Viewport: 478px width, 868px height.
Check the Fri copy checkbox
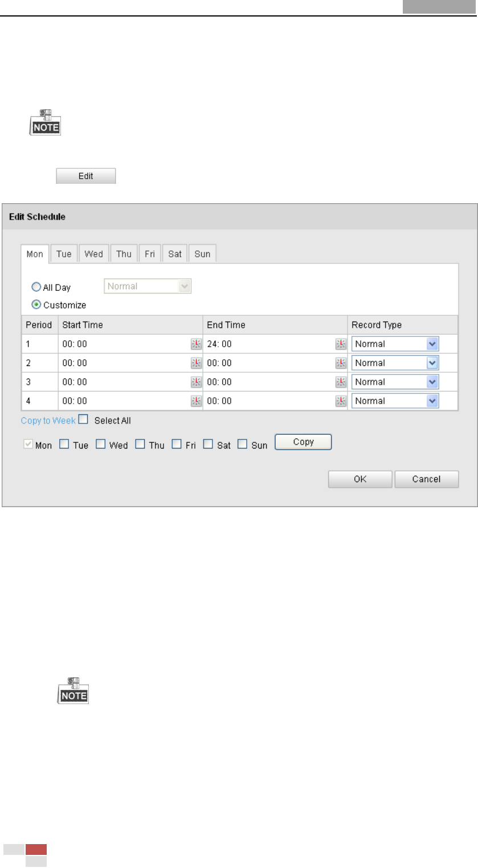point(177,445)
